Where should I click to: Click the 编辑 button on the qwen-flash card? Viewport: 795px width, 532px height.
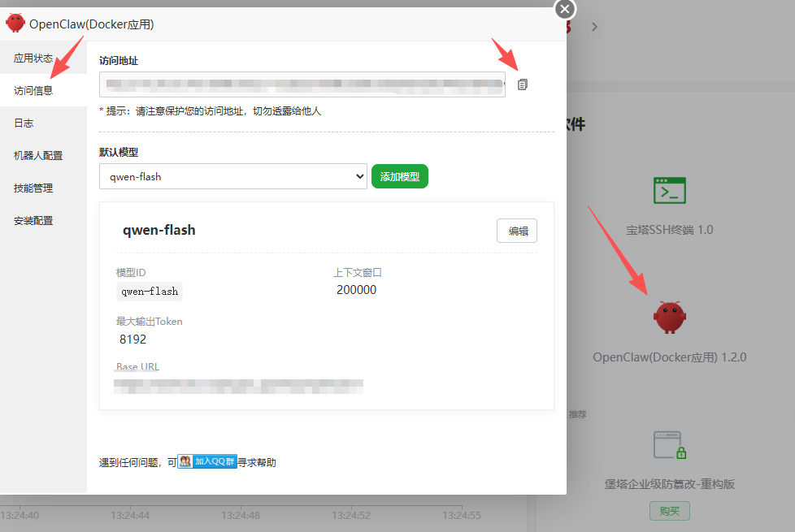(517, 231)
